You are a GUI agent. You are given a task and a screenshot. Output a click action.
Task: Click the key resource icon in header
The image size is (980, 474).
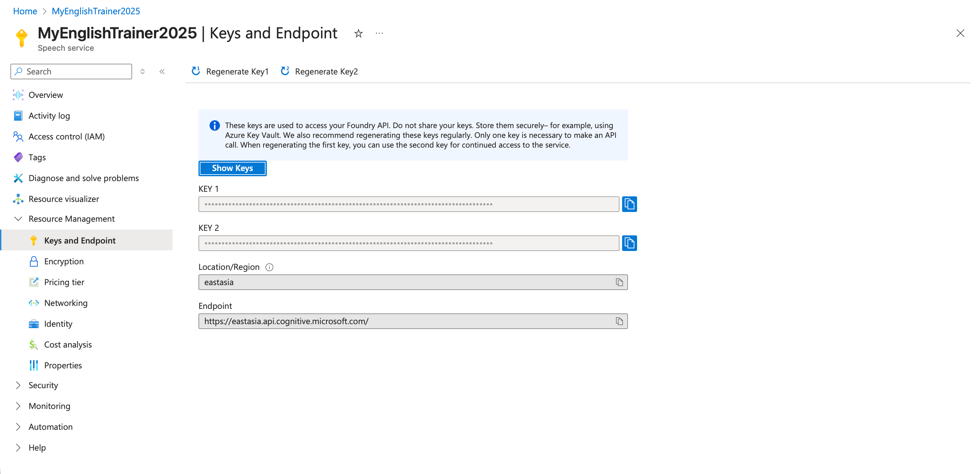[22, 38]
